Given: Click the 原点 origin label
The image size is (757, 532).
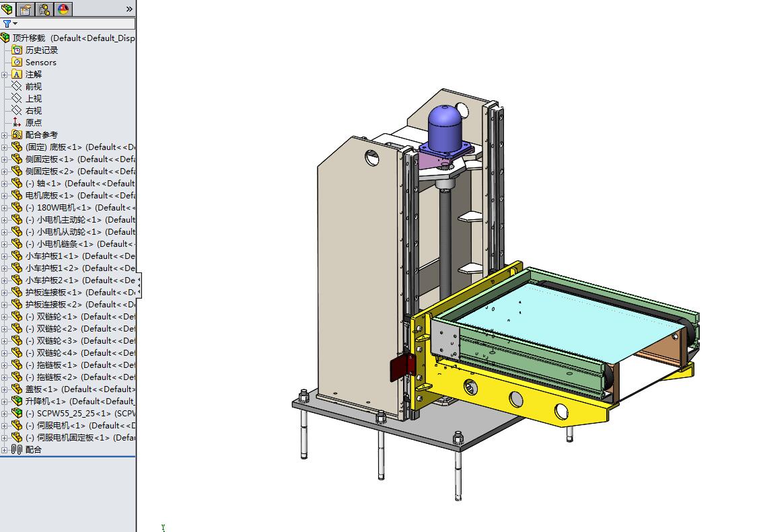Looking at the screenshot, I should [34, 122].
